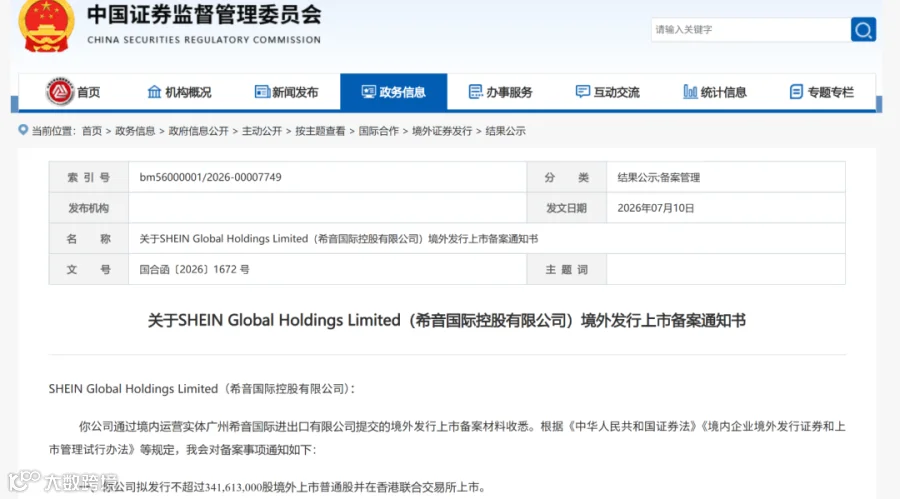900x499 pixels.
Task: Go to 境外证券发行 in the breadcrumb
Action: click(x=442, y=131)
